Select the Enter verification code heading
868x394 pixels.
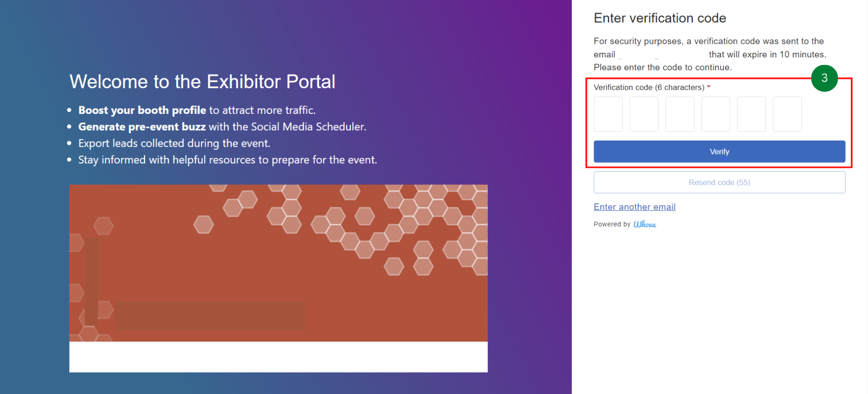(660, 18)
